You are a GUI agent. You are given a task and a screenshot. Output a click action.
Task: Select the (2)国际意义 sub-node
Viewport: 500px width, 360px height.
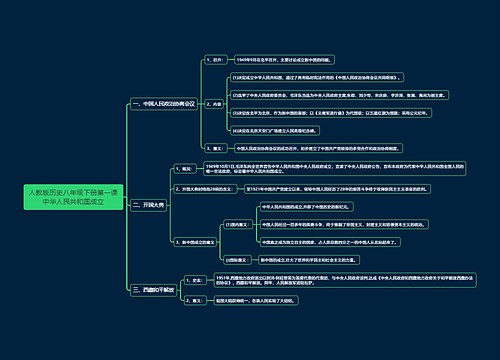(238, 260)
